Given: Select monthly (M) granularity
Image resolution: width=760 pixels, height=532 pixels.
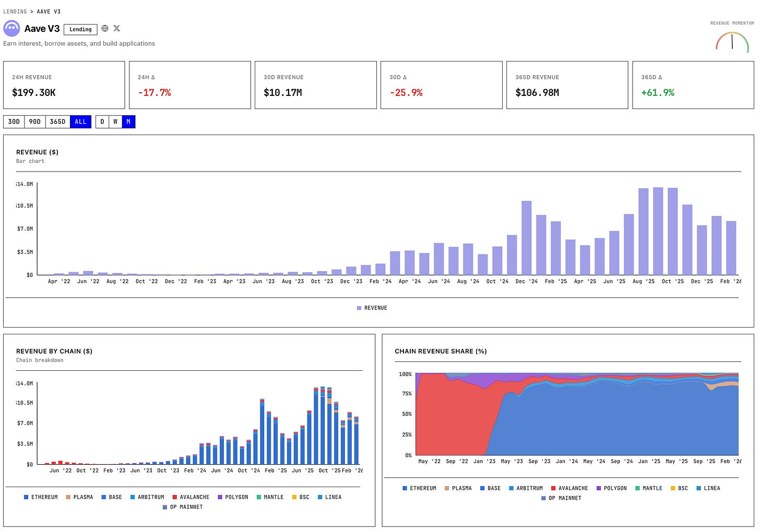Looking at the screenshot, I should 128,122.
